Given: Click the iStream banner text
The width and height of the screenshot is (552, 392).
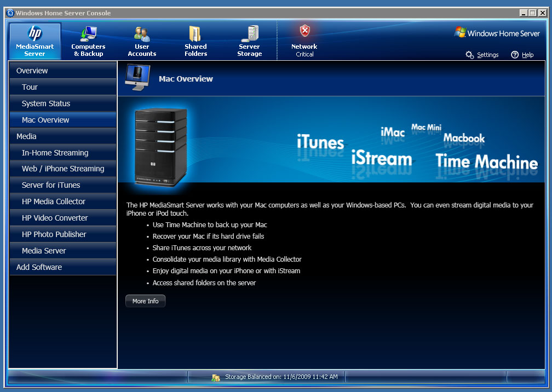Looking at the screenshot, I should point(382,158).
